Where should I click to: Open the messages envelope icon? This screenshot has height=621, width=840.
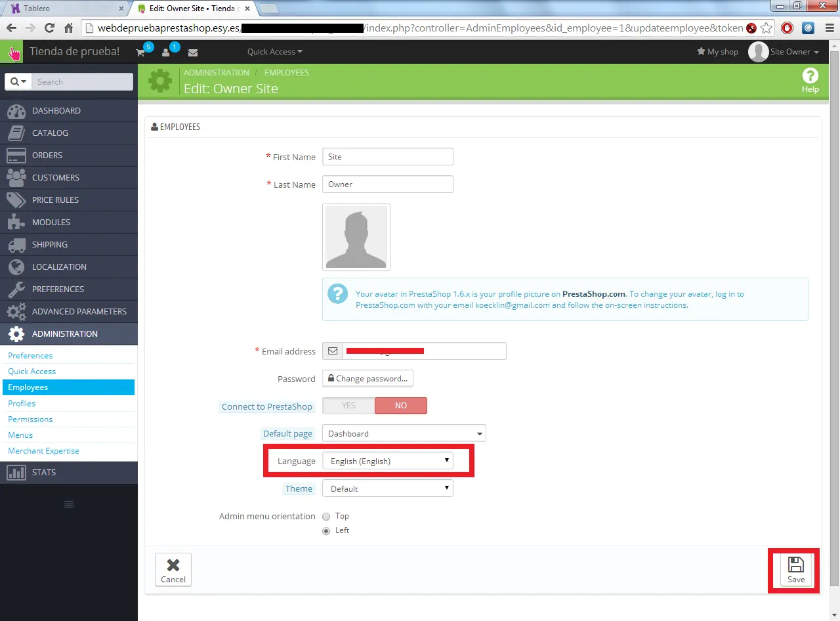(193, 53)
